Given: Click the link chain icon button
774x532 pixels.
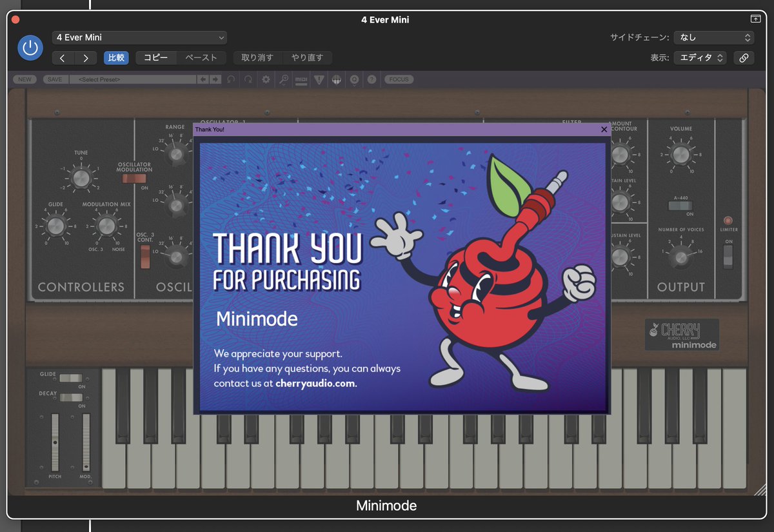Looking at the screenshot, I should 744,58.
